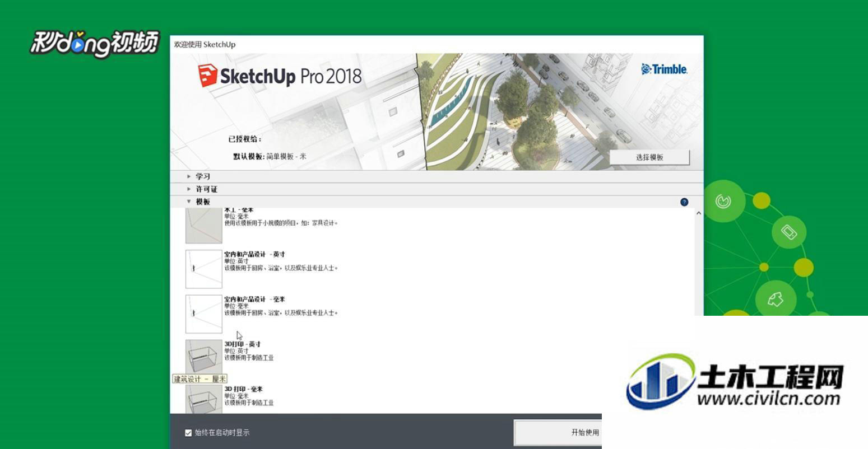Click the Trimble logo in the banner
Image resolution: width=868 pixels, height=449 pixels.
664,69
